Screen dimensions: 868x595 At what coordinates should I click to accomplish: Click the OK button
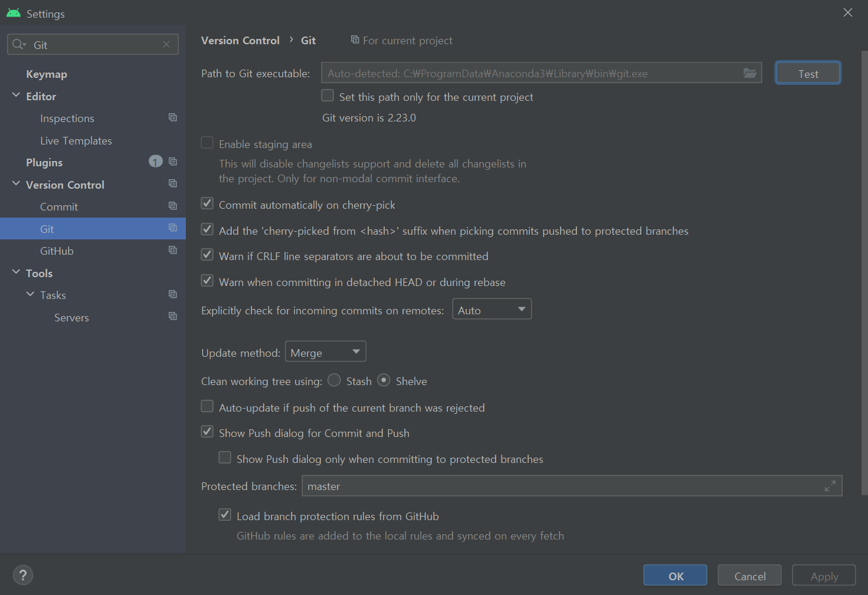[x=675, y=576]
